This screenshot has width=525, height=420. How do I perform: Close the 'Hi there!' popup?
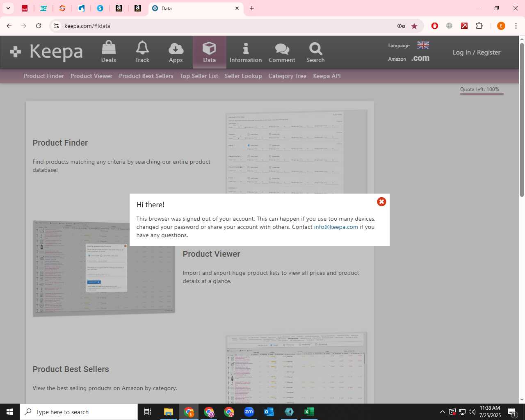(381, 201)
